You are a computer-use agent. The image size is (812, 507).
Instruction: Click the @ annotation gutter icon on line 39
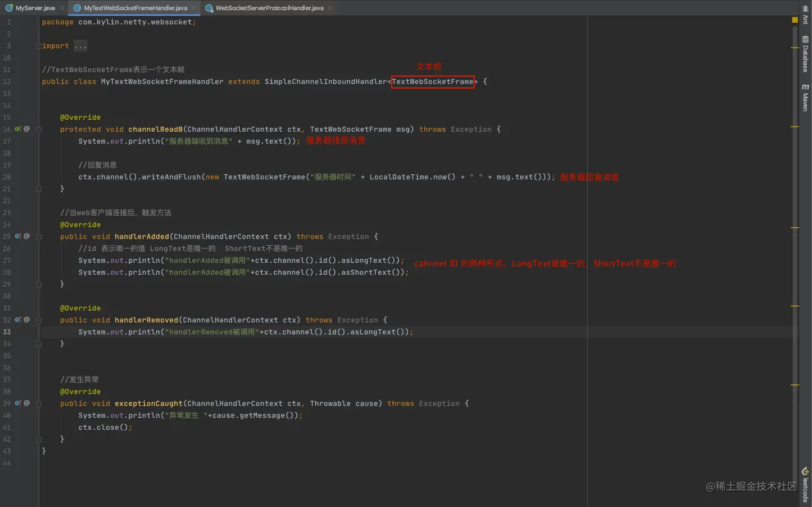pyautogui.click(x=27, y=403)
